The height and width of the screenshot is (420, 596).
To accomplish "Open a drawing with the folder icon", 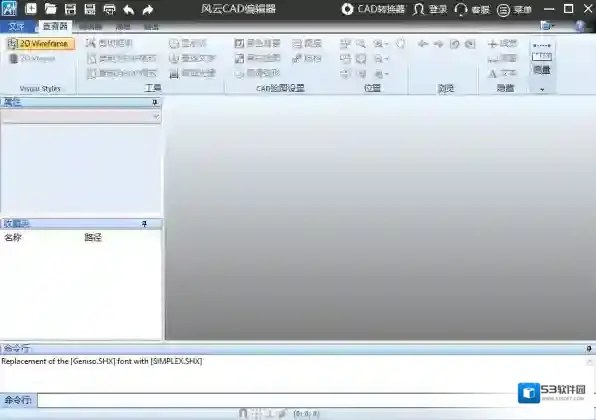I will [50, 8].
